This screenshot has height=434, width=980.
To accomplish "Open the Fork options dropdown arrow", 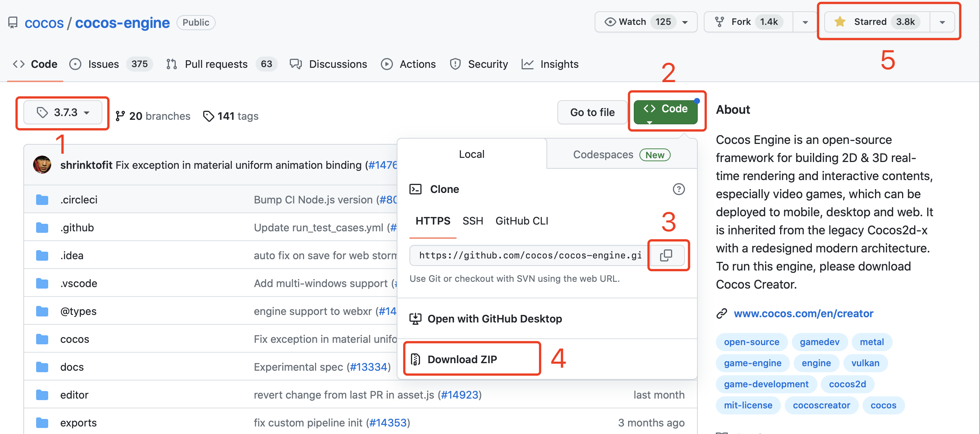I will (x=805, y=22).
